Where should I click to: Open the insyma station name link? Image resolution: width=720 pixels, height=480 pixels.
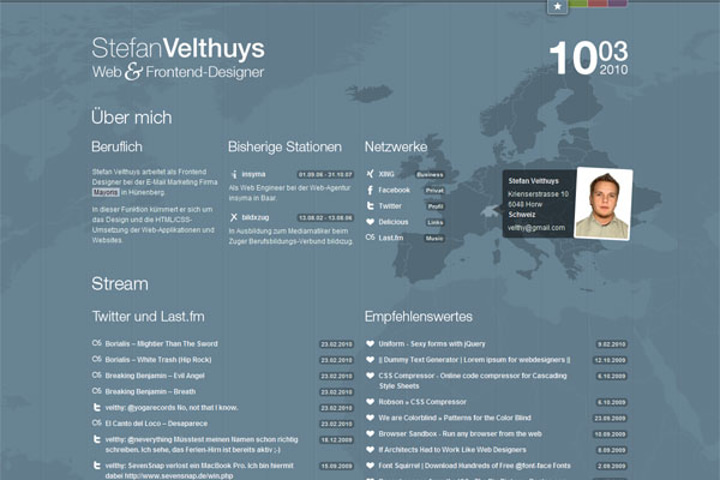(x=253, y=174)
